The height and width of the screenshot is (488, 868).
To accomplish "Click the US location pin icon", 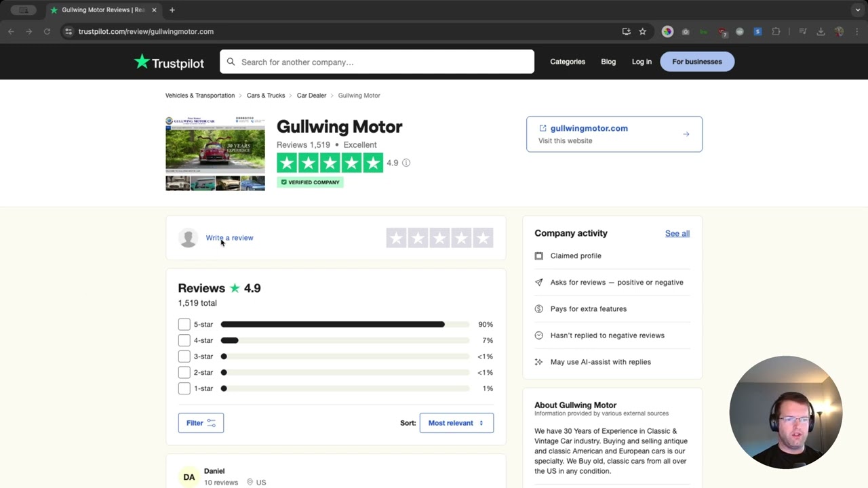I will tap(250, 483).
